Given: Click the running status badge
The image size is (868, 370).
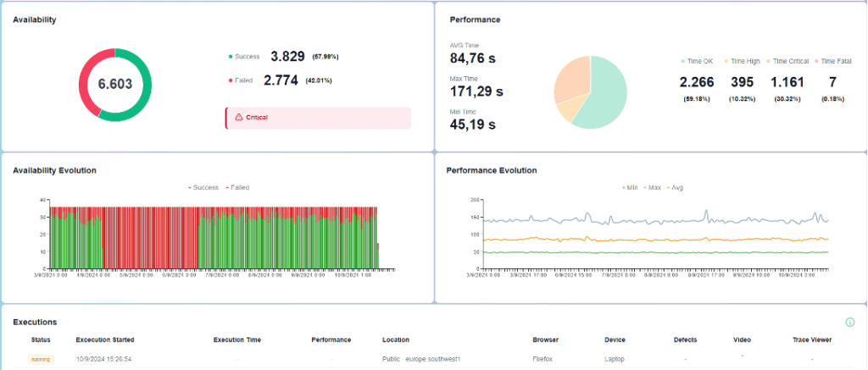Looking at the screenshot, I should (41, 359).
